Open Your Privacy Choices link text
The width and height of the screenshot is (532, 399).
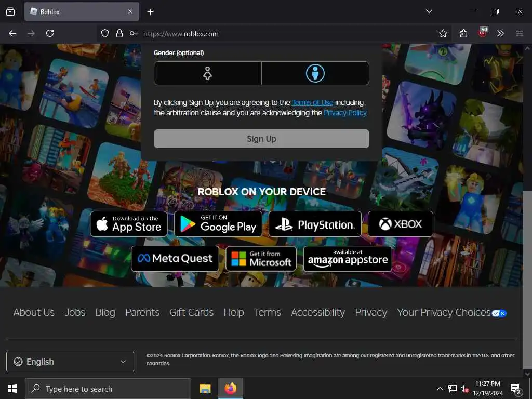[x=444, y=312]
